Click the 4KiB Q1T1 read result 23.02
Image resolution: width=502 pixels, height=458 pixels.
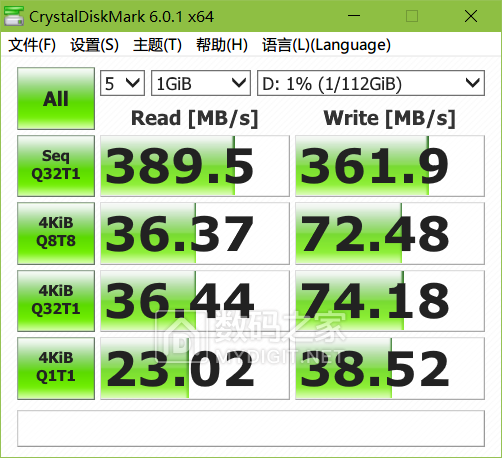pyautogui.click(x=195, y=368)
